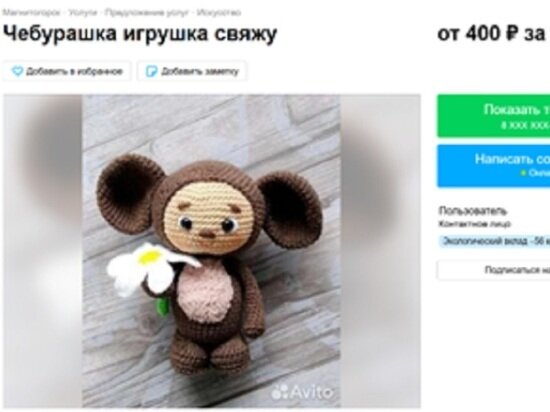Click the Avito watermark logo on photo
The height and width of the screenshot is (412, 550).
coord(302,392)
